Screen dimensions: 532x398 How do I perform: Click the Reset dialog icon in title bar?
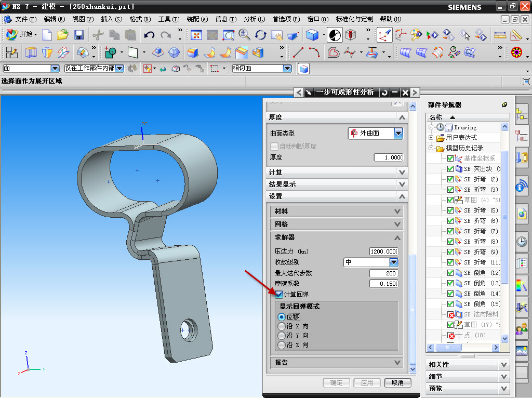tap(384, 92)
